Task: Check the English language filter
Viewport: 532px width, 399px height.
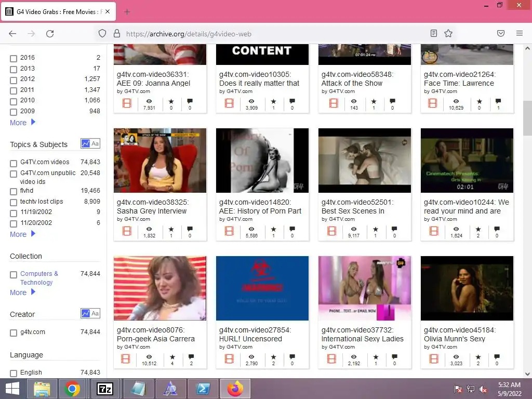Action: click(x=14, y=373)
